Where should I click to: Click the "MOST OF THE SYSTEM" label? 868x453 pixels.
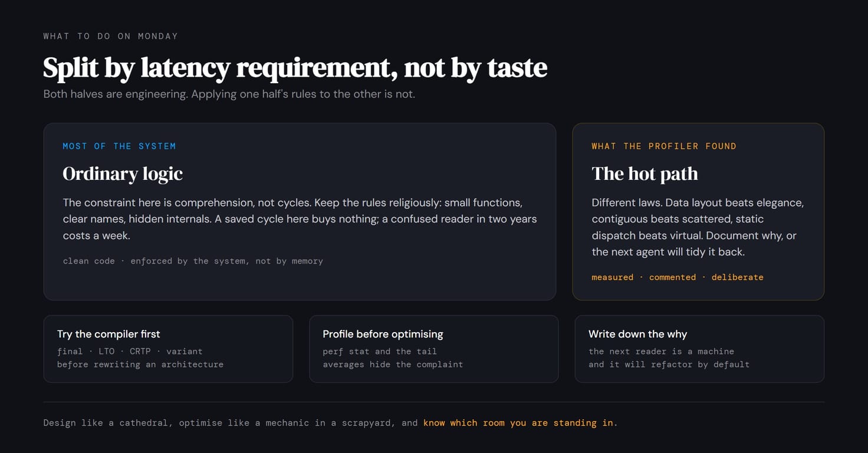tap(119, 146)
